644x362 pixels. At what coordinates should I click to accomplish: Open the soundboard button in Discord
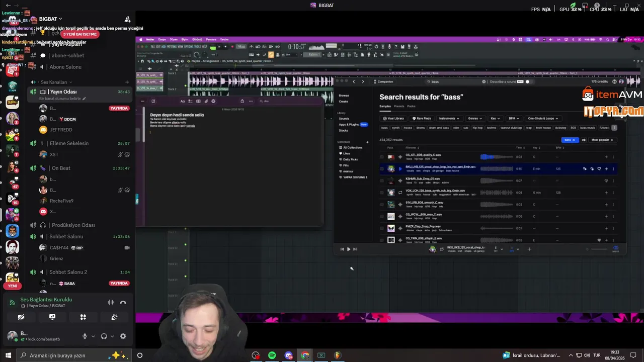pyautogui.click(x=114, y=317)
